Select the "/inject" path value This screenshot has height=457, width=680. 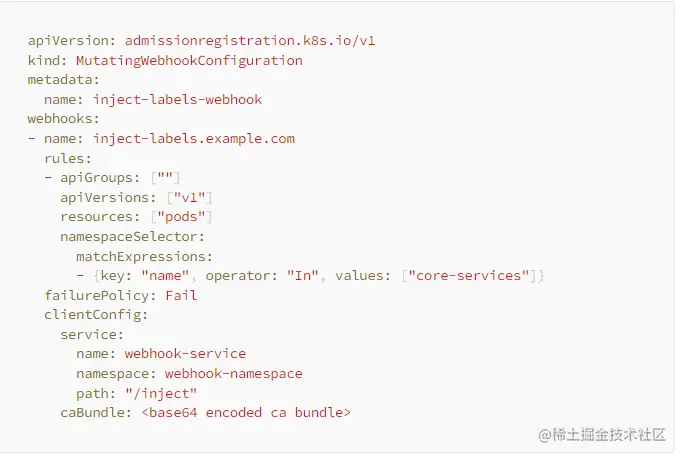pos(161,394)
